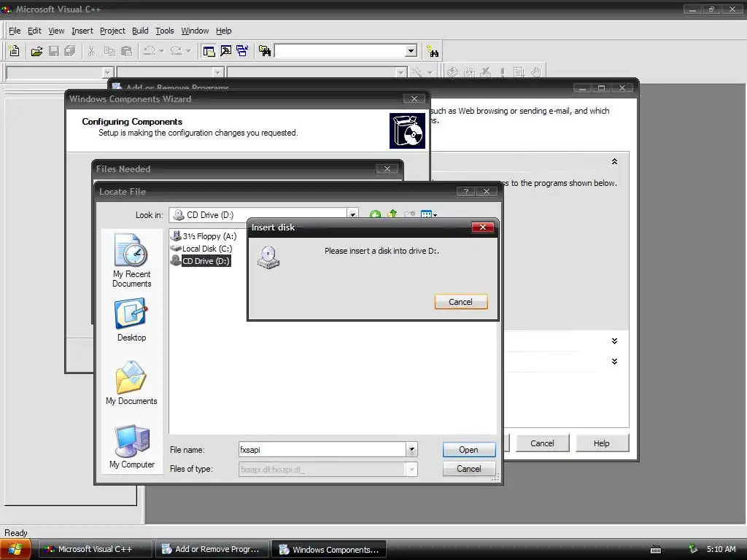Open the Tools menu
747x560 pixels.
pyautogui.click(x=165, y=31)
